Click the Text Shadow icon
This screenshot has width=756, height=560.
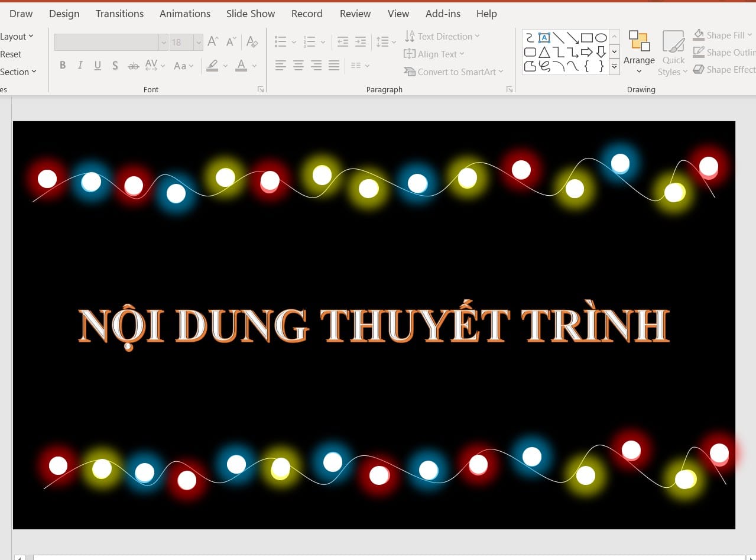click(x=115, y=66)
